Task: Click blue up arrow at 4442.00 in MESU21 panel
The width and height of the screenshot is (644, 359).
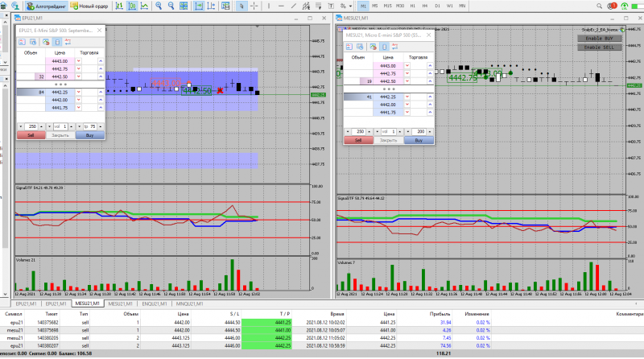Action: [430, 105]
